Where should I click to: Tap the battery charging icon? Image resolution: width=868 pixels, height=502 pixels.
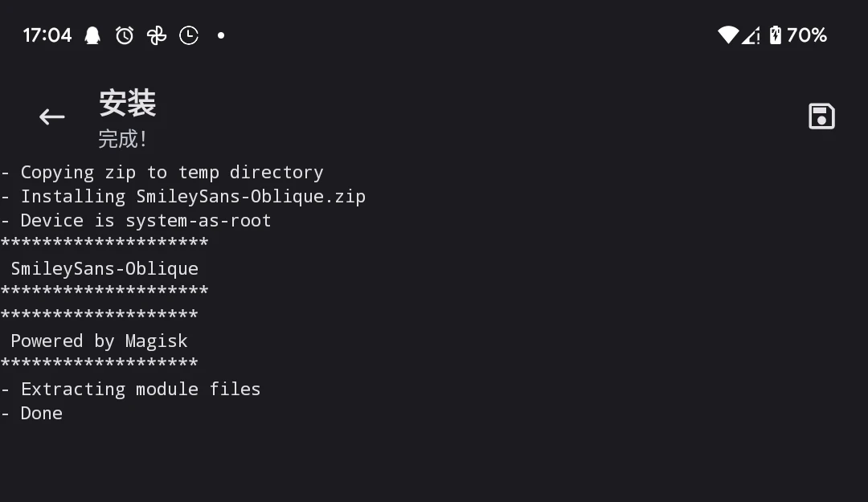pyautogui.click(x=775, y=35)
